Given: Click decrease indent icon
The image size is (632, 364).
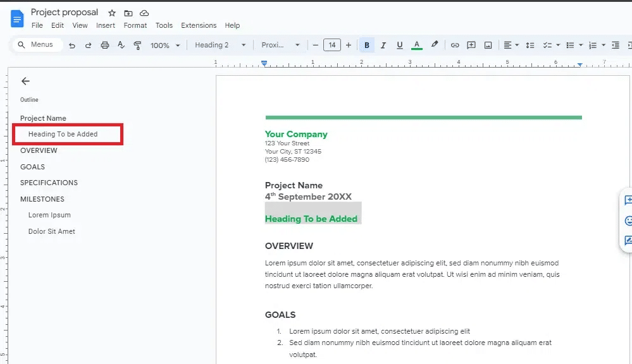Looking at the screenshot, I should point(616,45).
